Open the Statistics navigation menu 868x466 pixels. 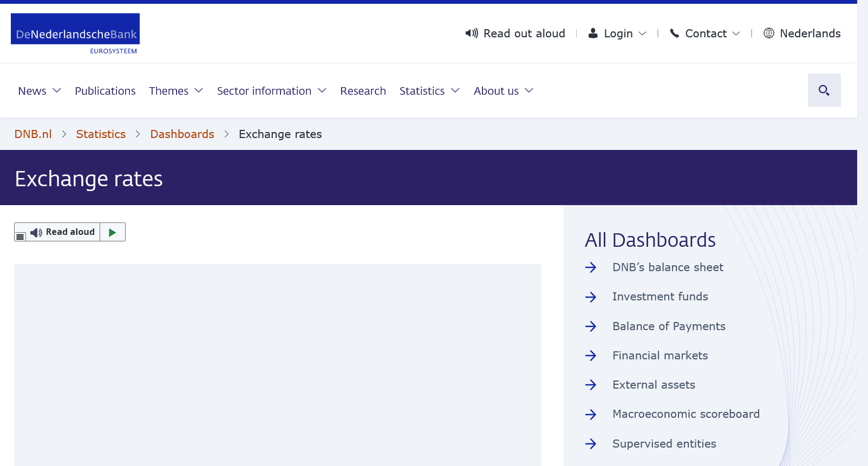pos(429,91)
